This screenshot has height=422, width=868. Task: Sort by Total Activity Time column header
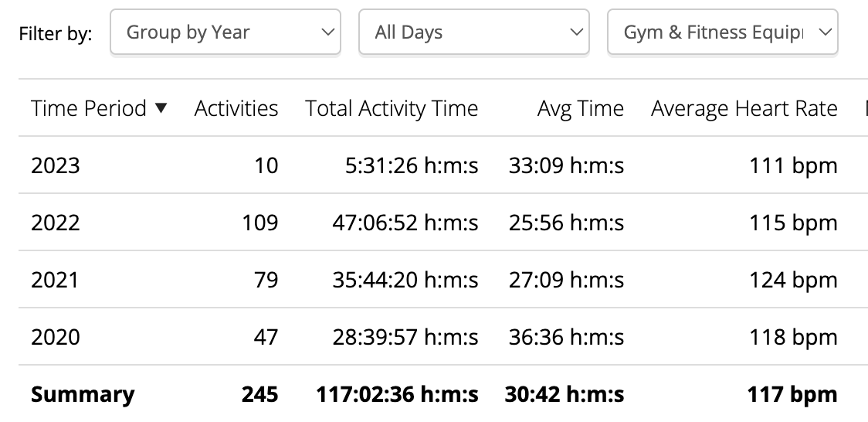coord(392,108)
